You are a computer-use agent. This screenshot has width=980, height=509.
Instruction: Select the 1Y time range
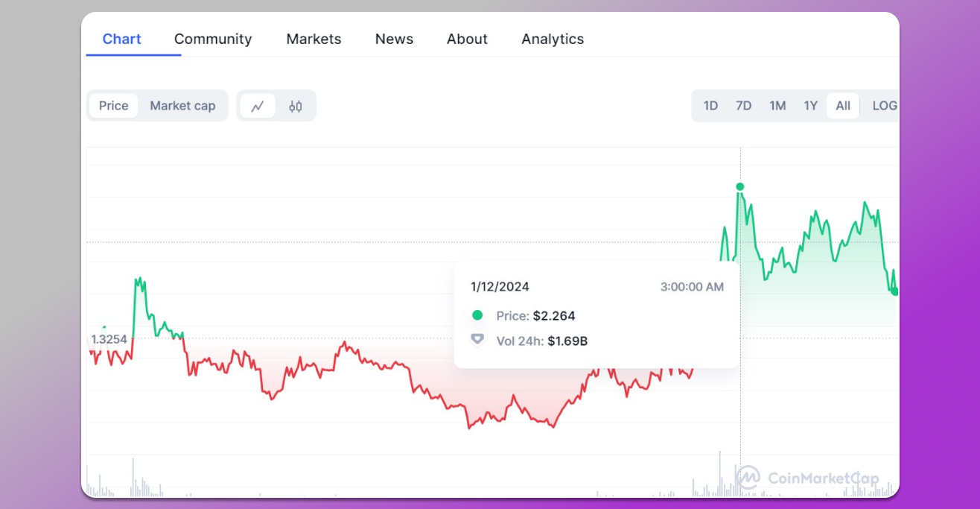pyautogui.click(x=810, y=105)
